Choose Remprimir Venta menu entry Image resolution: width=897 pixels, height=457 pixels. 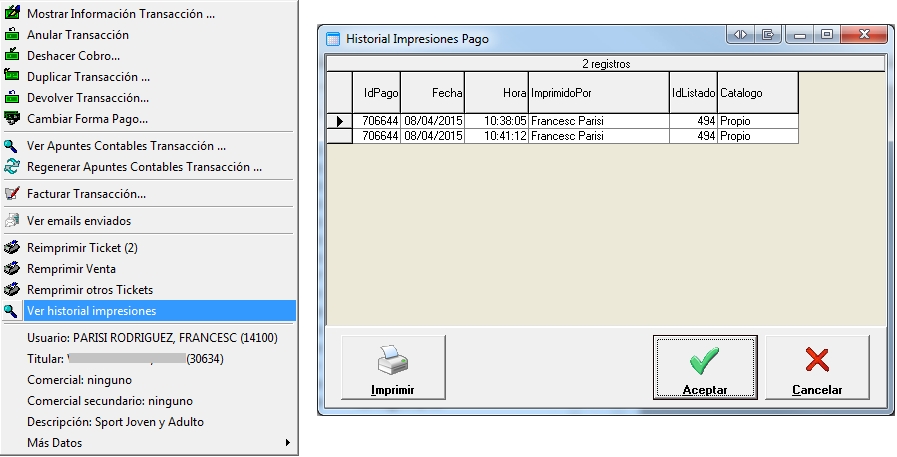click(x=72, y=269)
